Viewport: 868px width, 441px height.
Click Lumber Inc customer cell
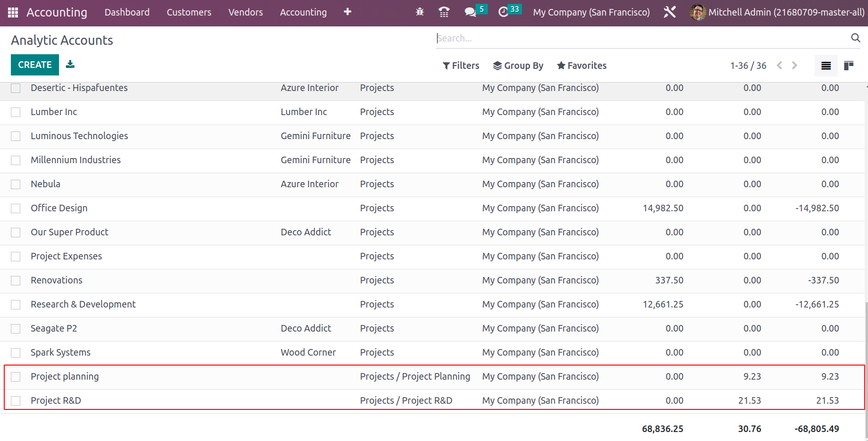point(303,112)
